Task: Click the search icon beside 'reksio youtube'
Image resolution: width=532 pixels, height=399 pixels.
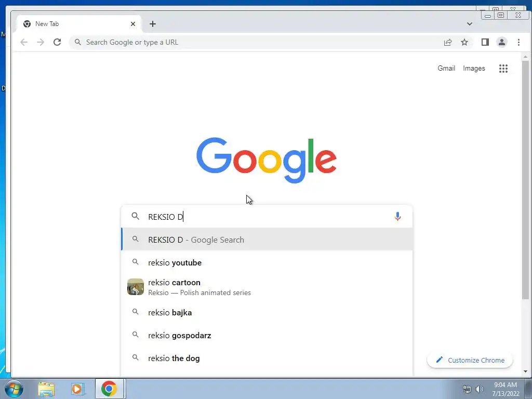Action: 136,262
